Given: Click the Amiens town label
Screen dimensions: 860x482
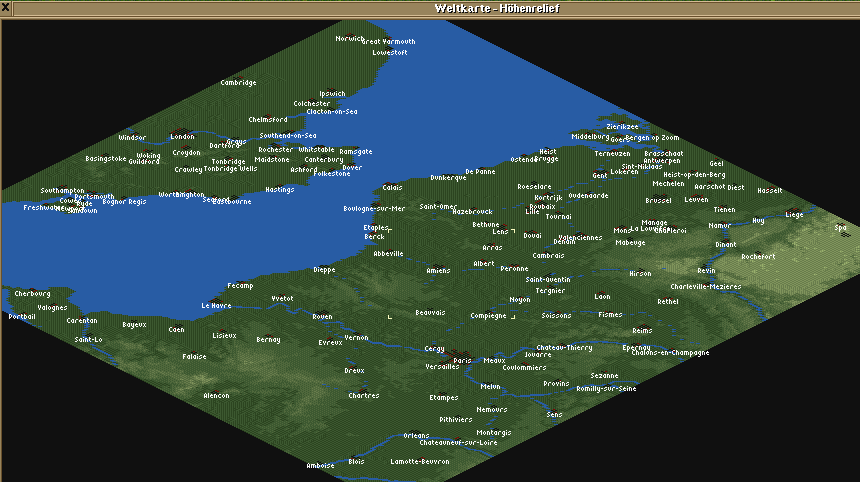Looking at the screenshot, I should [438, 271].
